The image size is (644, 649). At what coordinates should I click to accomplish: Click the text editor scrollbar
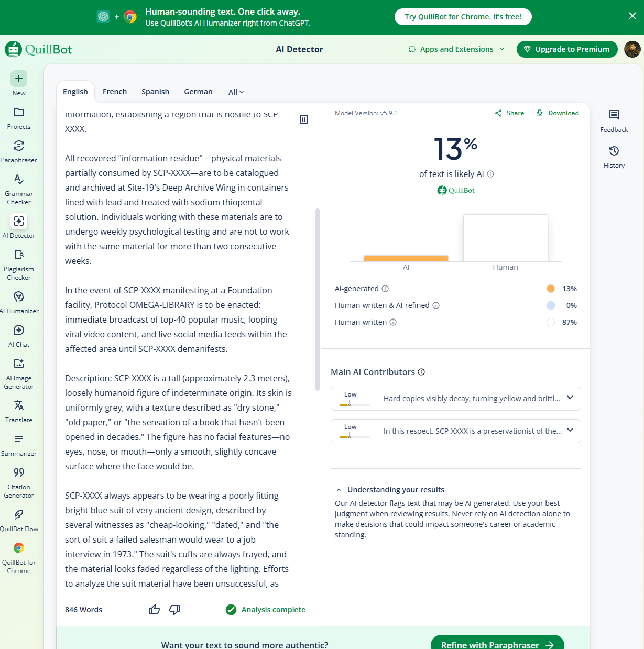318,300
